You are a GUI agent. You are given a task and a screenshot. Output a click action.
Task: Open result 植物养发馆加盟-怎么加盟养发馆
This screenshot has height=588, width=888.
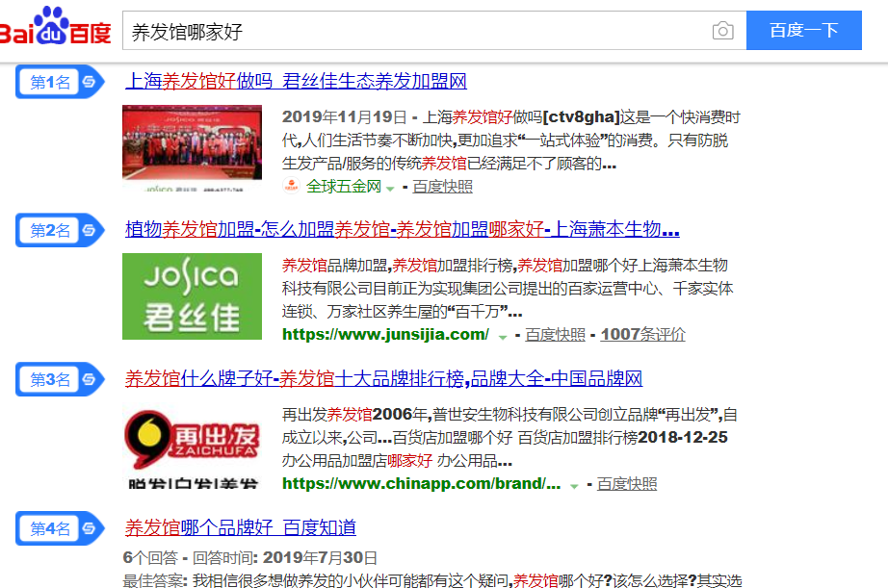(x=402, y=230)
